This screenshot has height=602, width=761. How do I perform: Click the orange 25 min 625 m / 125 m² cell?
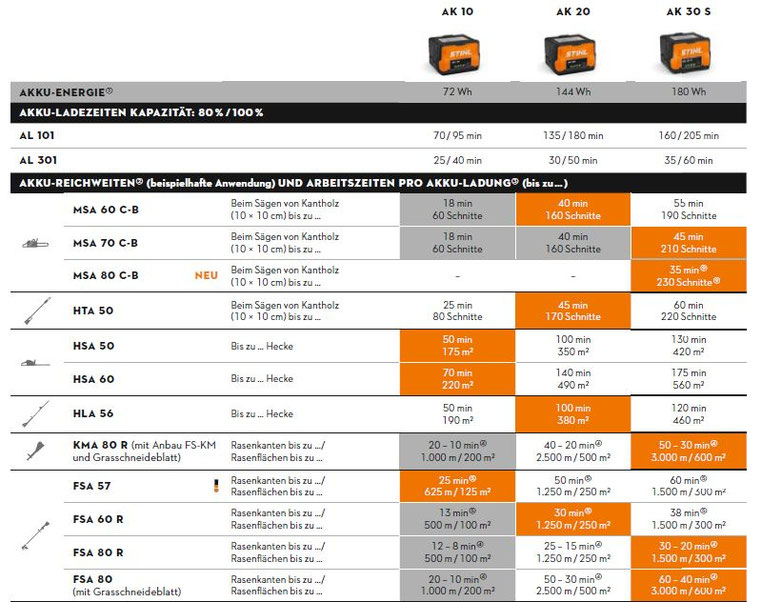point(458,486)
